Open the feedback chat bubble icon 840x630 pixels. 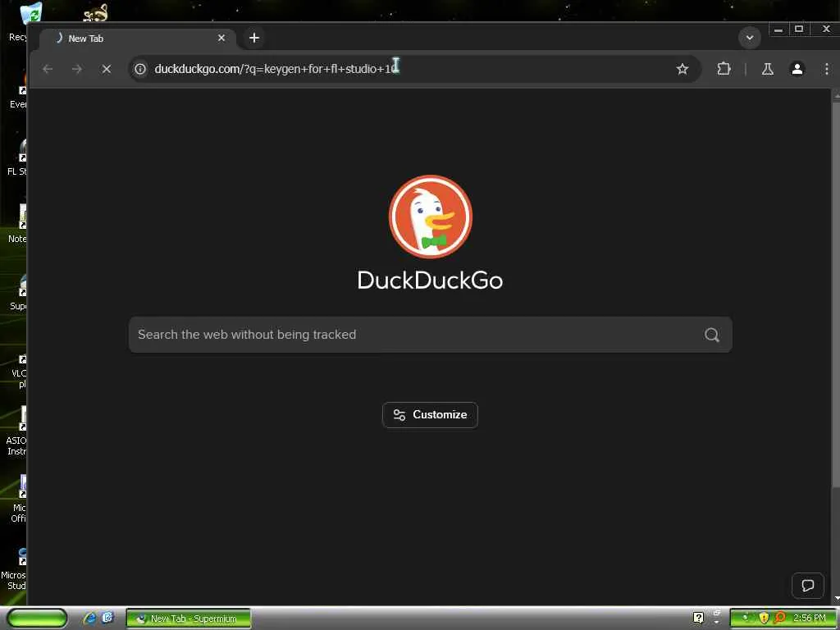click(807, 585)
